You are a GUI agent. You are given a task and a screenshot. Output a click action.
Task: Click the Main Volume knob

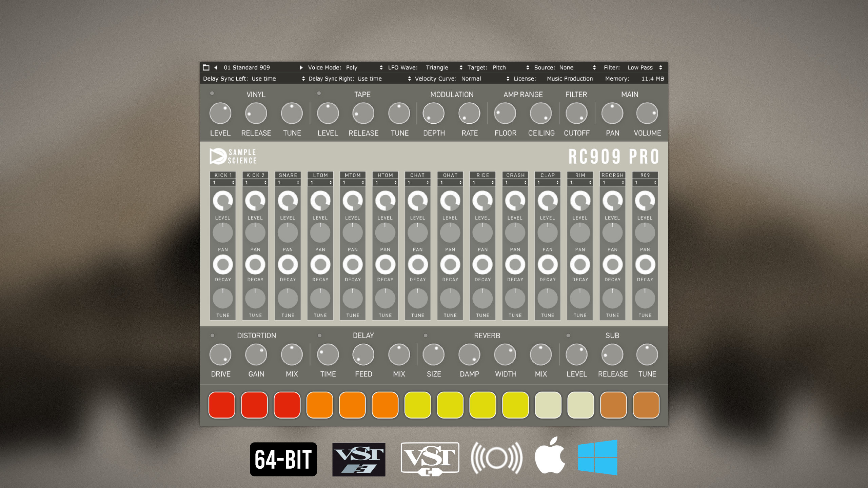(x=647, y=113)
